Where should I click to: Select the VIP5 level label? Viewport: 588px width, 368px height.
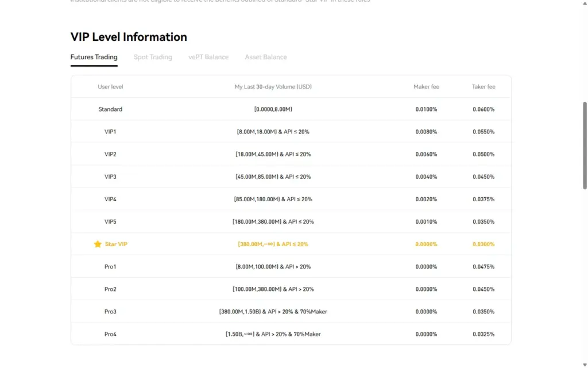click(110, 222)
